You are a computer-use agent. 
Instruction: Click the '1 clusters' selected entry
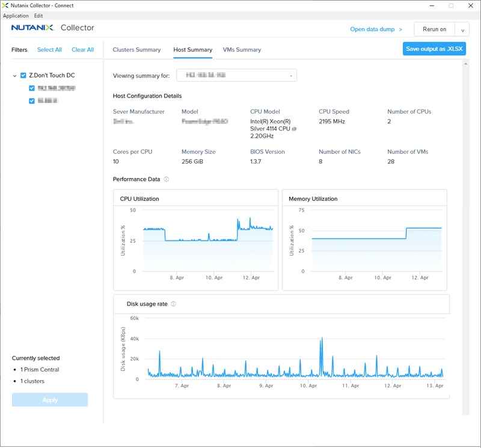(x=32, y=381)
